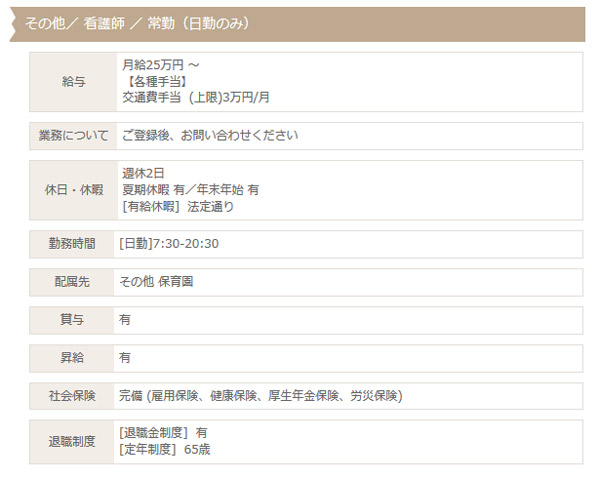The image size is (600, 480).
Task: Click the その他 保育園 value
Action: point(157,282)
